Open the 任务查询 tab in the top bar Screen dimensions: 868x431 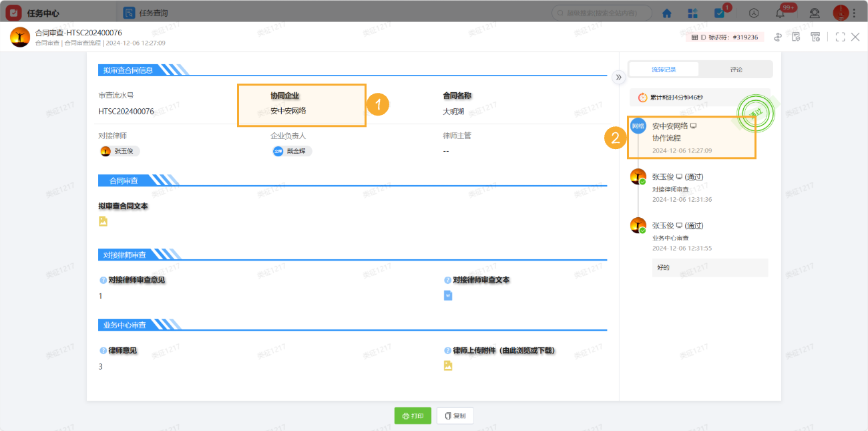154,12
